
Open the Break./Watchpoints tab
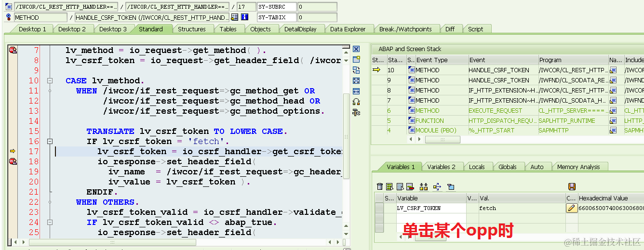[405, 29]
